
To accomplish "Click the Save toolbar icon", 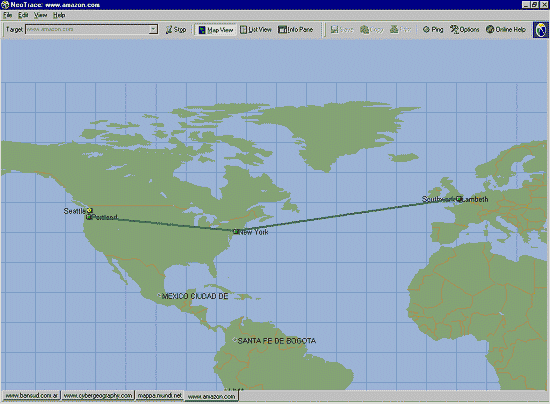I will 342,30.
